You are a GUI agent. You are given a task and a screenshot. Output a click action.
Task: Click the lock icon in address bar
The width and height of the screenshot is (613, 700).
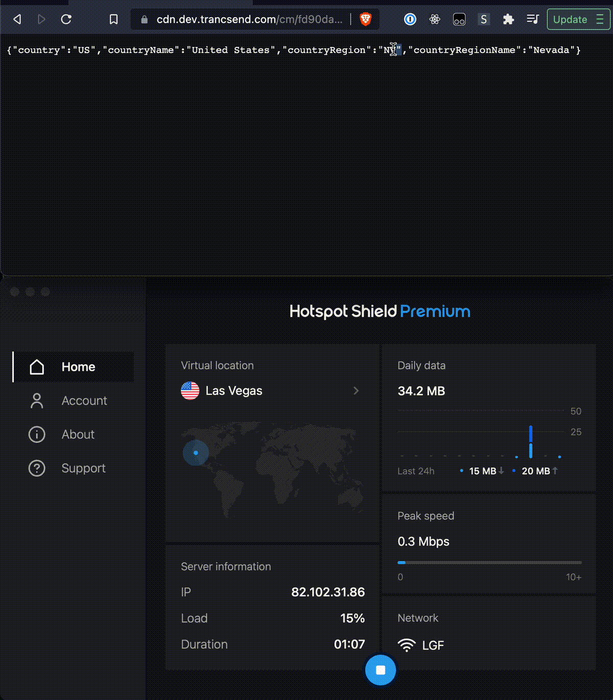point(144,19)
